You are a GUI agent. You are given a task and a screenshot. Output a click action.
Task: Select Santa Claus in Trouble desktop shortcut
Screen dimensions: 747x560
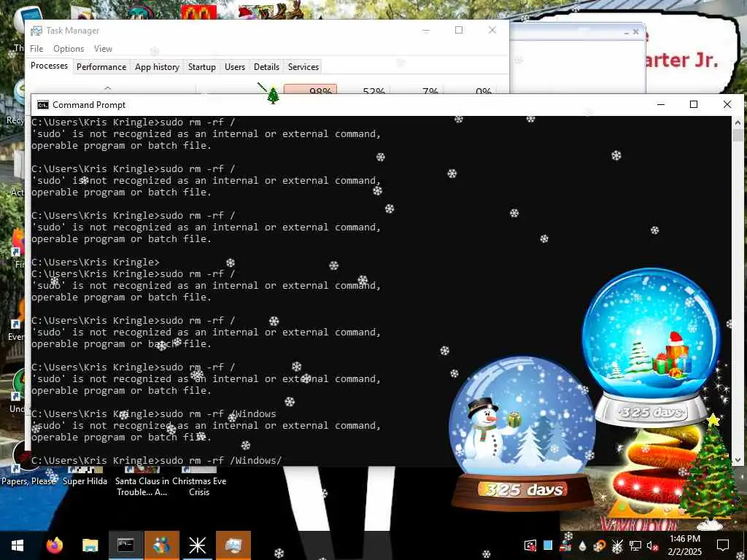point(142,481)
